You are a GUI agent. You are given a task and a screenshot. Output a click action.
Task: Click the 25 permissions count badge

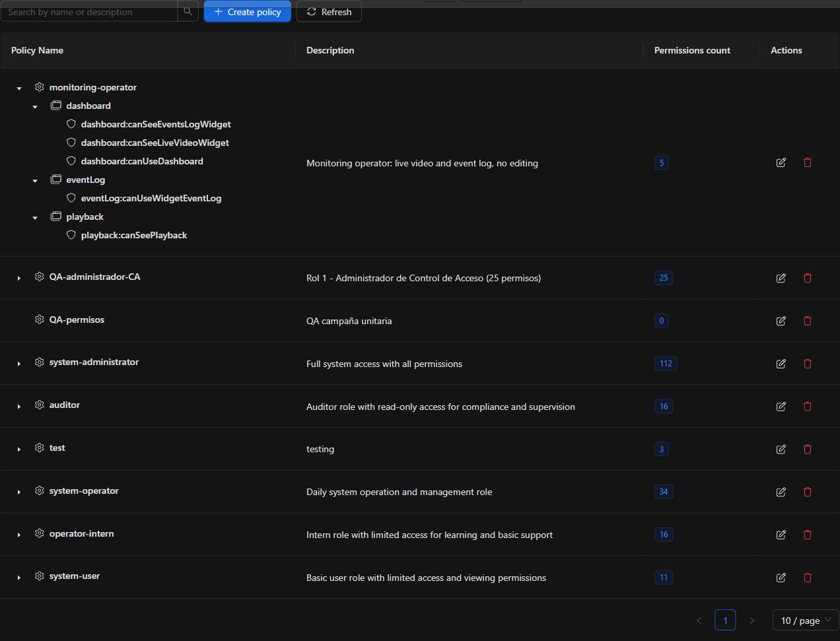point(664,277)
